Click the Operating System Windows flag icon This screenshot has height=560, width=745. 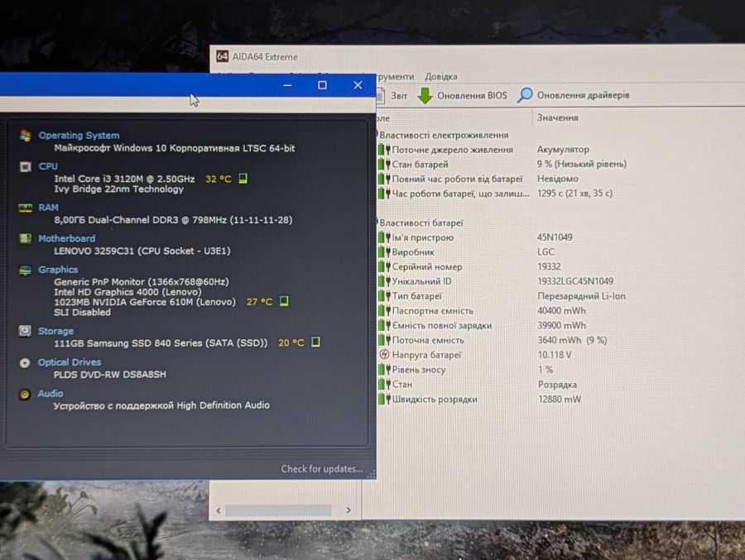pyautogui.click(x=25, y=136)
